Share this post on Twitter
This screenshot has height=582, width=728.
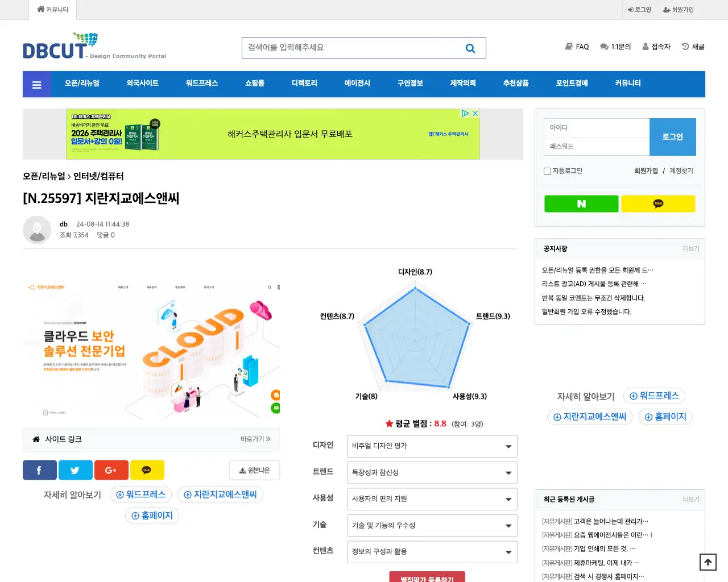click(x=75, y=470)
